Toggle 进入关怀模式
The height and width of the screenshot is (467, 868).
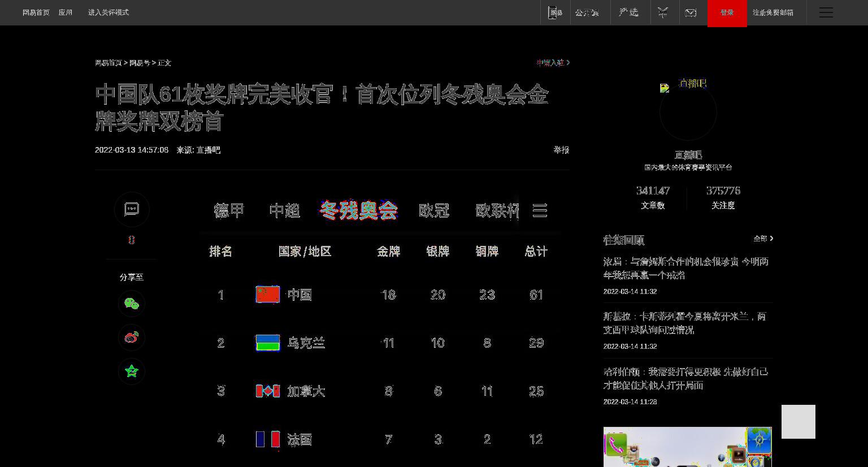[x=108, y=12]
